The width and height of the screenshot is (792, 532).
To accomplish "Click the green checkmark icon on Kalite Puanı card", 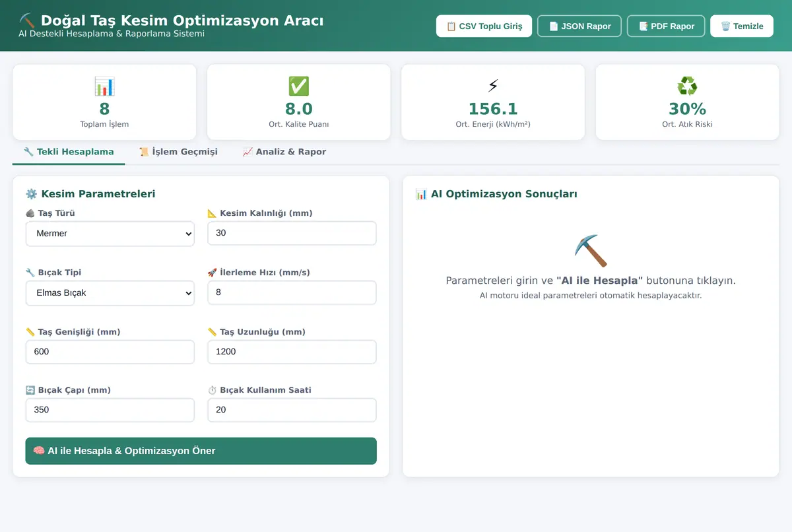I will (299, 86).
